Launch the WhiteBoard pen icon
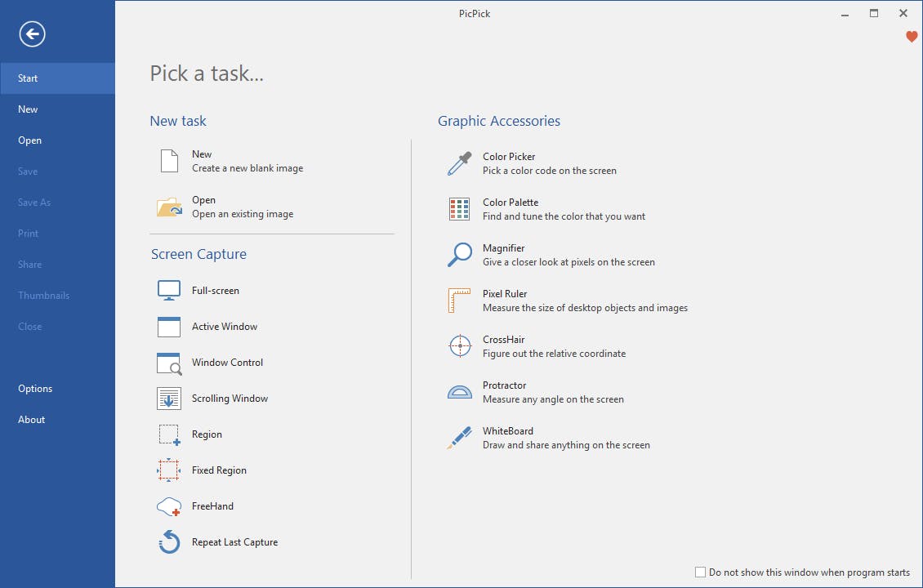Viewport: 923px width, 588px height. (460, 438)
